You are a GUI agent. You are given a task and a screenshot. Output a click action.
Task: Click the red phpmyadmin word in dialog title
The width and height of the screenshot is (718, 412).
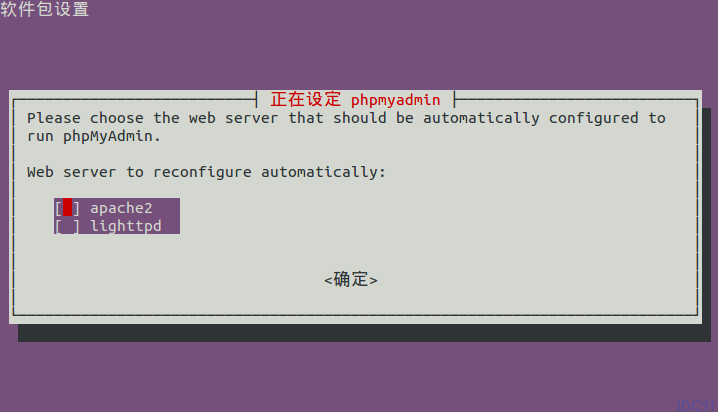(396, 99)
